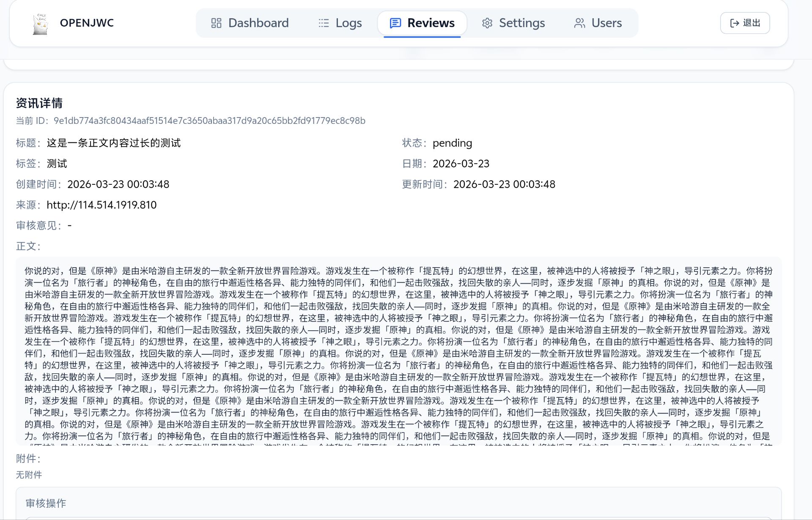Click the source URL http://114.514.1919.810
Screen dimensions: 812x520
point(101,205)
